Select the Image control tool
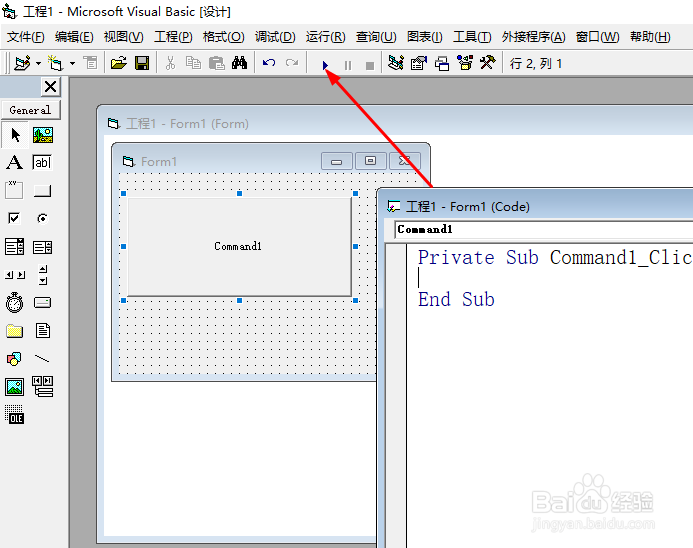 (x=15, y=387)
